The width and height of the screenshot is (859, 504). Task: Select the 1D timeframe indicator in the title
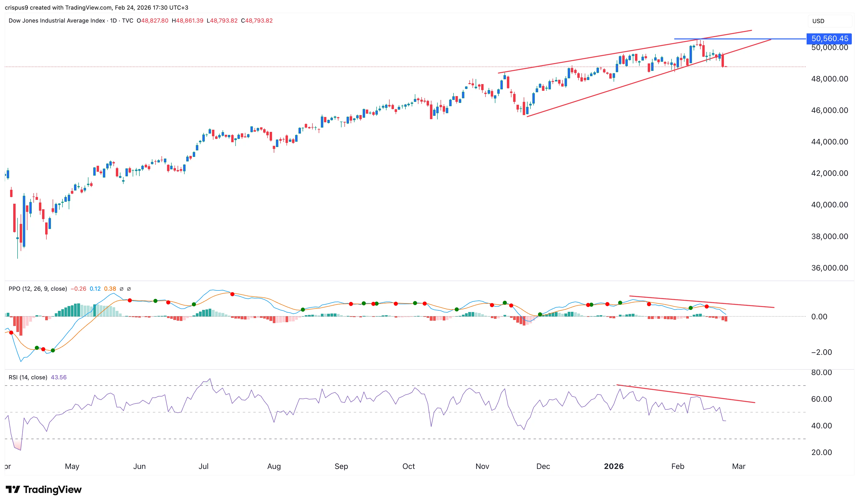[x=114, y=20]
